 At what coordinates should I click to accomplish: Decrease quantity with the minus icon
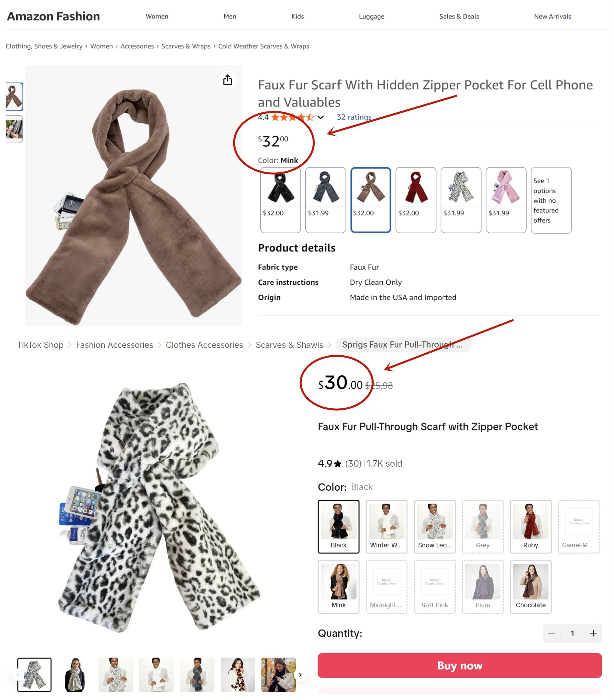pyautogui.click(x=551, y=633)
